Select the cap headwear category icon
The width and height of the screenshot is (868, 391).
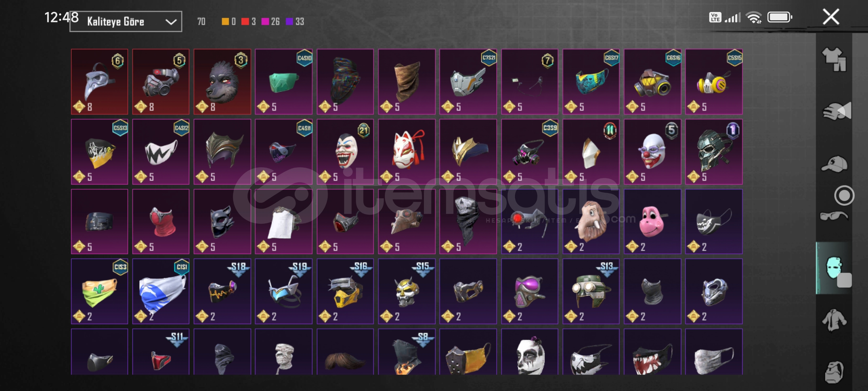click(835, 164)
